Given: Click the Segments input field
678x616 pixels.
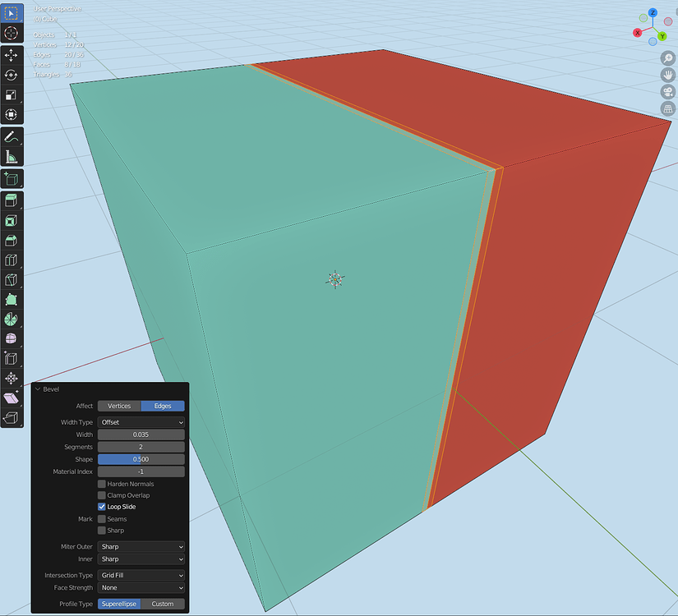Looking at the screenshot, I should click(x=141, y=446).
